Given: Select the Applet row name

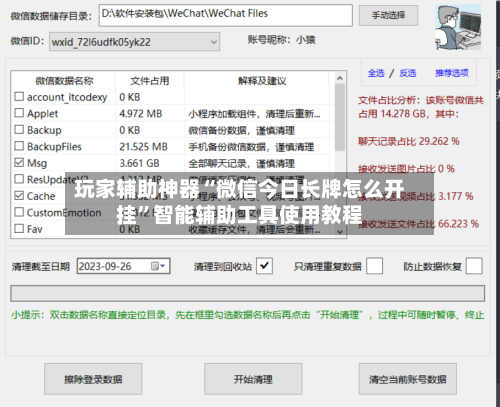Looking at the screenshot, I should tap(43, 114).
